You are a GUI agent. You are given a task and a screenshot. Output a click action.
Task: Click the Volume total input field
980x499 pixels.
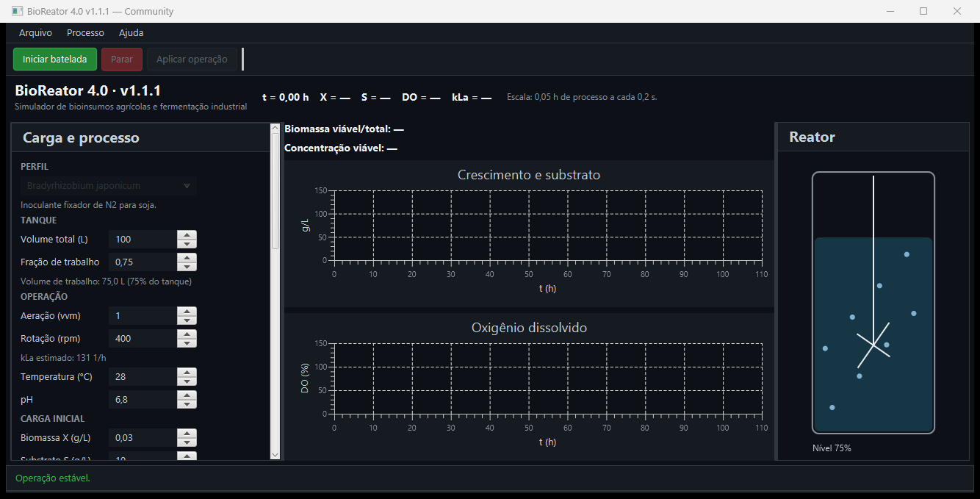pyautogui.click(x=143, y=240)
